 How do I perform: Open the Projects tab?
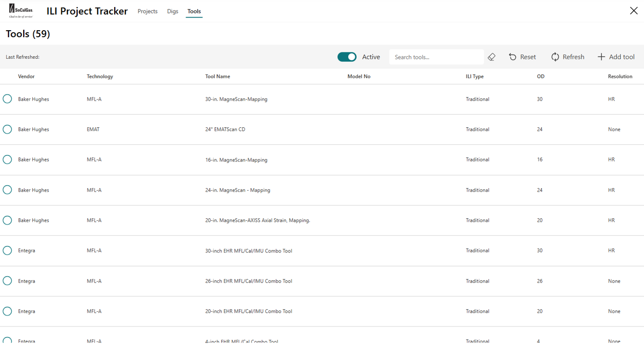click(x=147, y=11)
